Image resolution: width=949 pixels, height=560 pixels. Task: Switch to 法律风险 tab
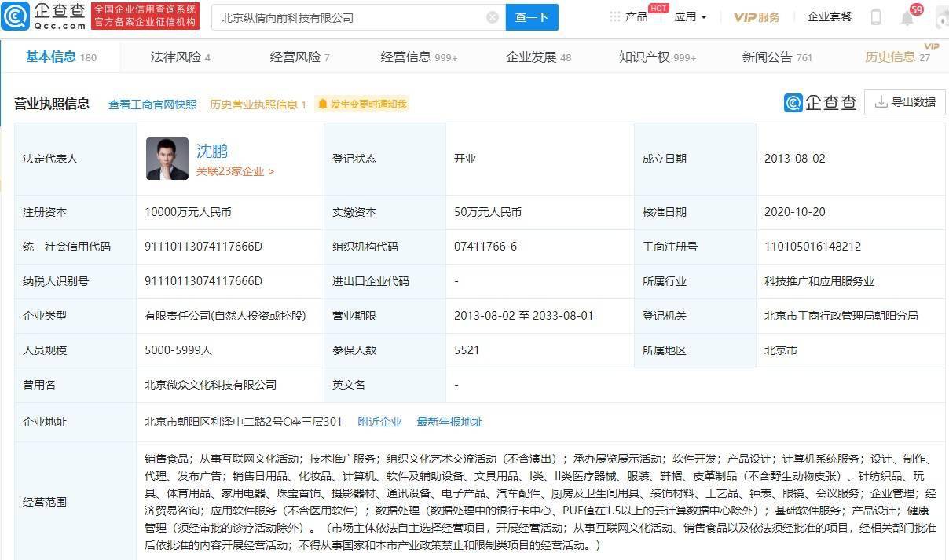(180, 57)
